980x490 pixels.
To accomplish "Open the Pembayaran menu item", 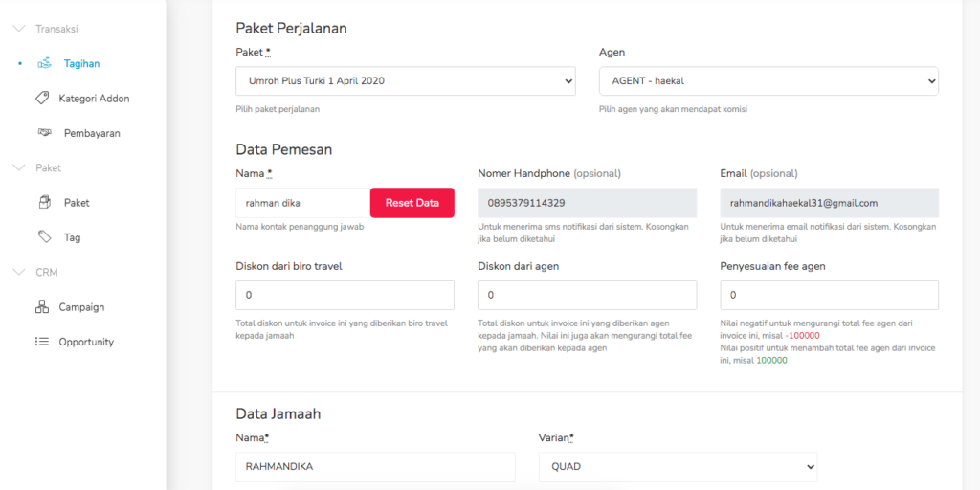I will click(92, 133).
